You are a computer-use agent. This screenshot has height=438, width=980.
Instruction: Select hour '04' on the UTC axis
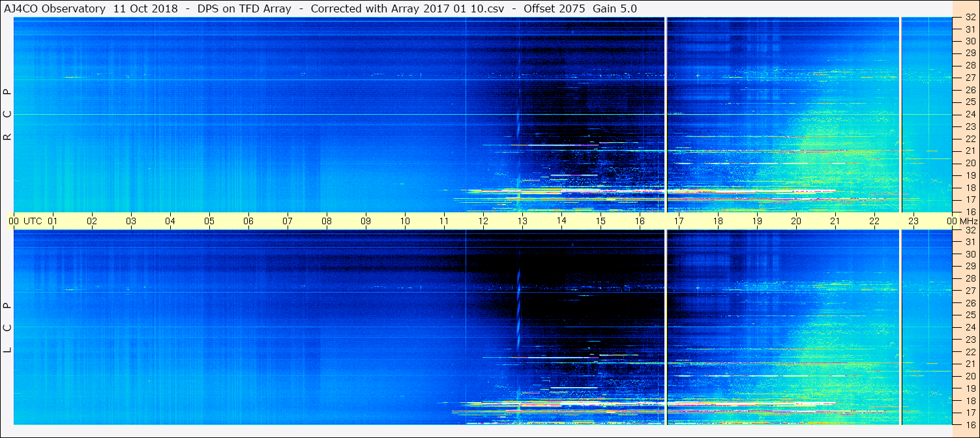(170, 221)
